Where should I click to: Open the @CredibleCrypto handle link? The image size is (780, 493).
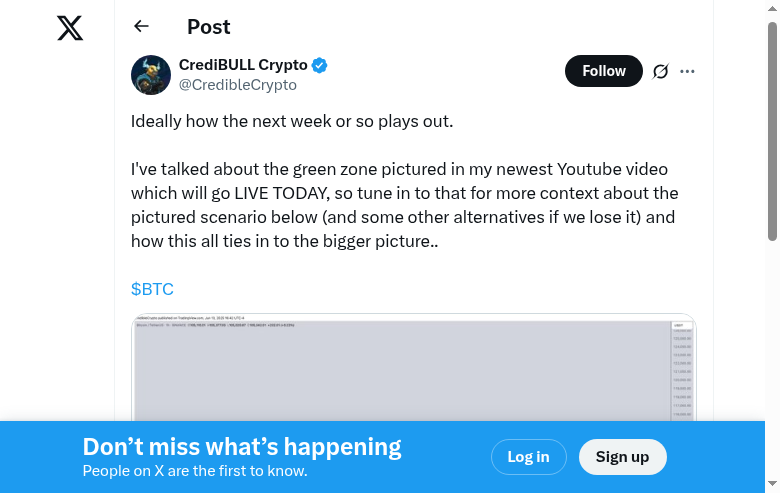tap(237, 85)
